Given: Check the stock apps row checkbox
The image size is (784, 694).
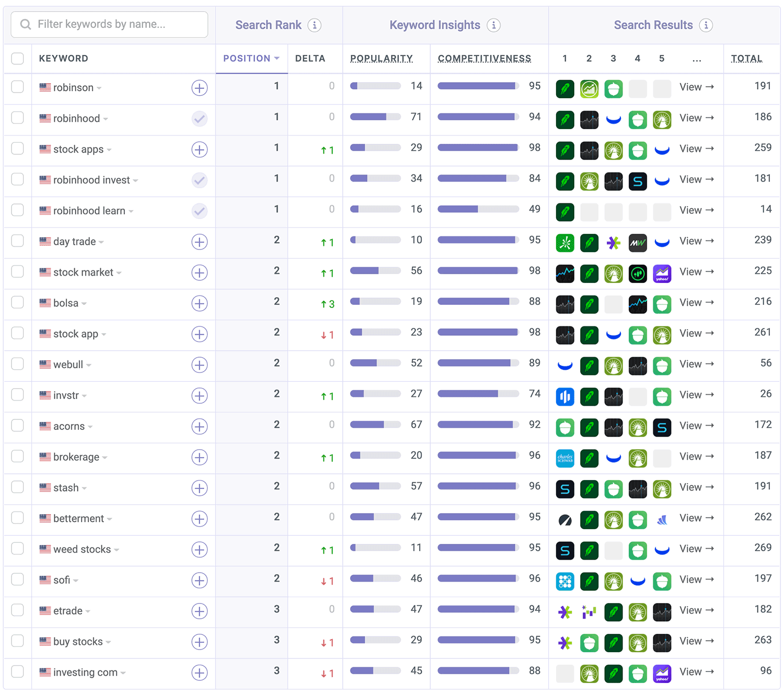Looking at the screenshot, I should (x=18, y=148).
